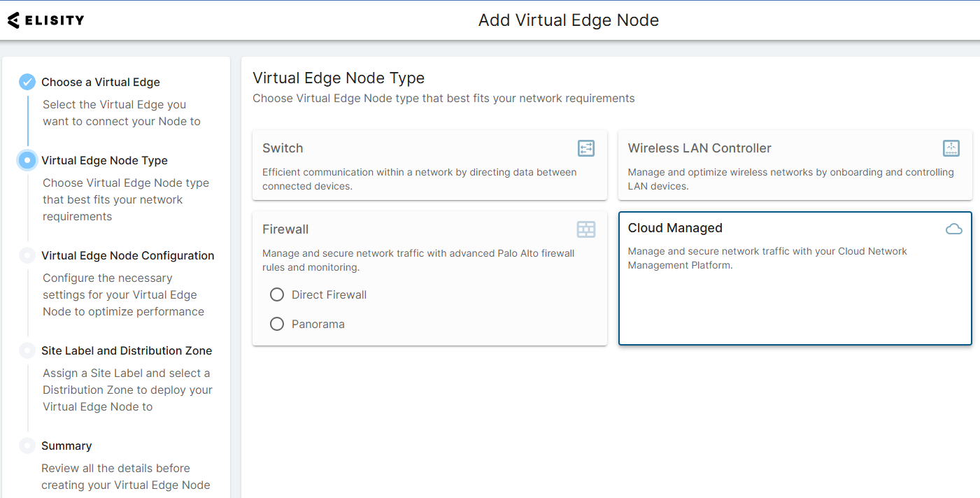The height and width of the screenshot is (498, 980).
Task: Click the active Virtual Edge Node Type step circle
Action: (27, 160)
